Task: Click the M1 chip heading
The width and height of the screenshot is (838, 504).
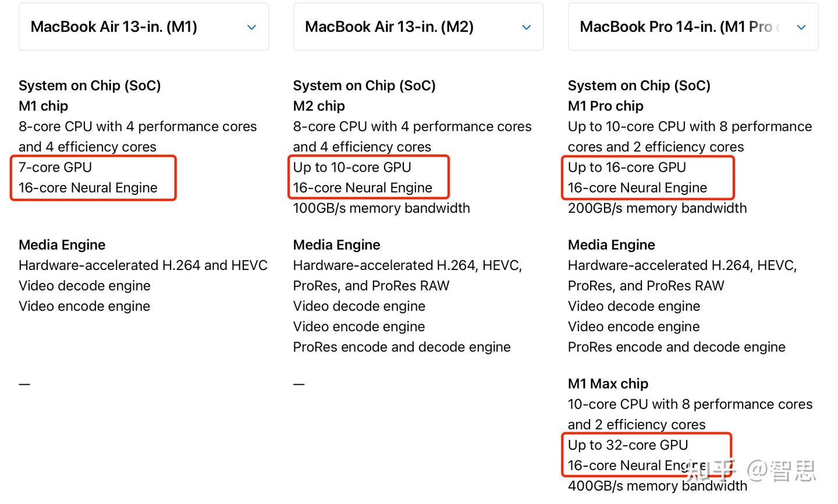Action: click(x=43, y=106)
